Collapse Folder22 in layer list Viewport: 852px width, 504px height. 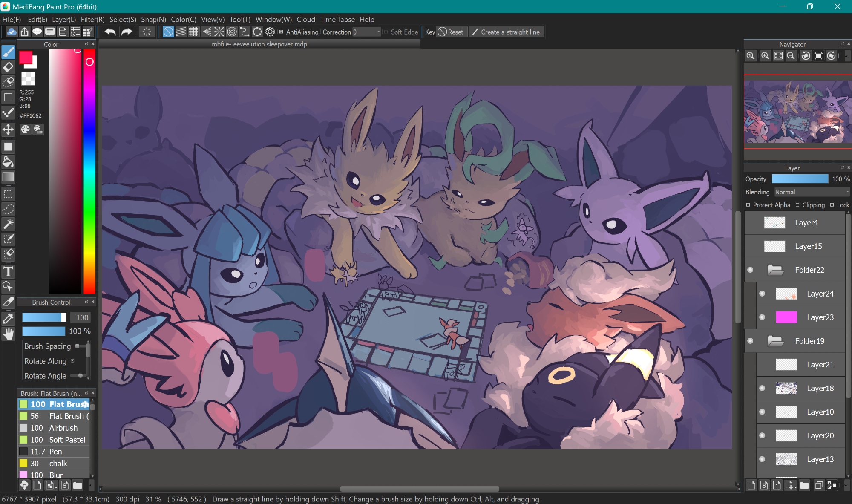pos(775,270)
